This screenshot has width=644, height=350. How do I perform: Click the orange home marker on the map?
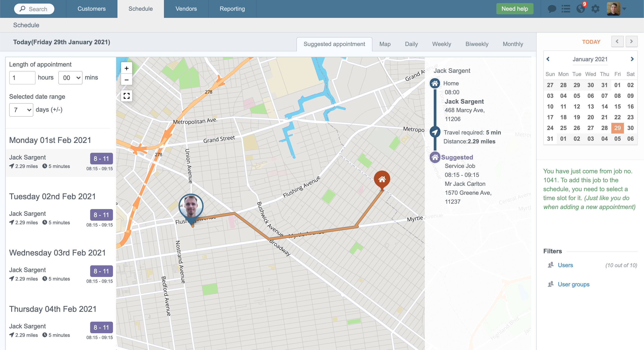point(382,179)
